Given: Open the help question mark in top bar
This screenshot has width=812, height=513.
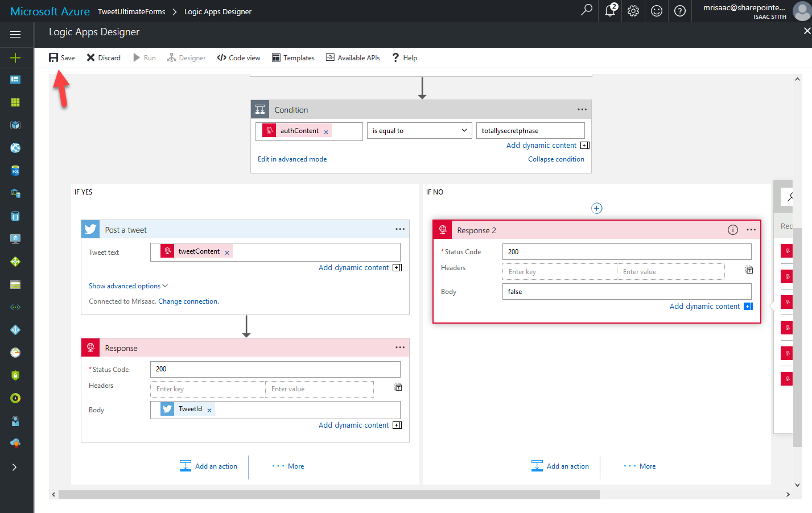Looking at the screenshot, I should click(x=680, y=11).
